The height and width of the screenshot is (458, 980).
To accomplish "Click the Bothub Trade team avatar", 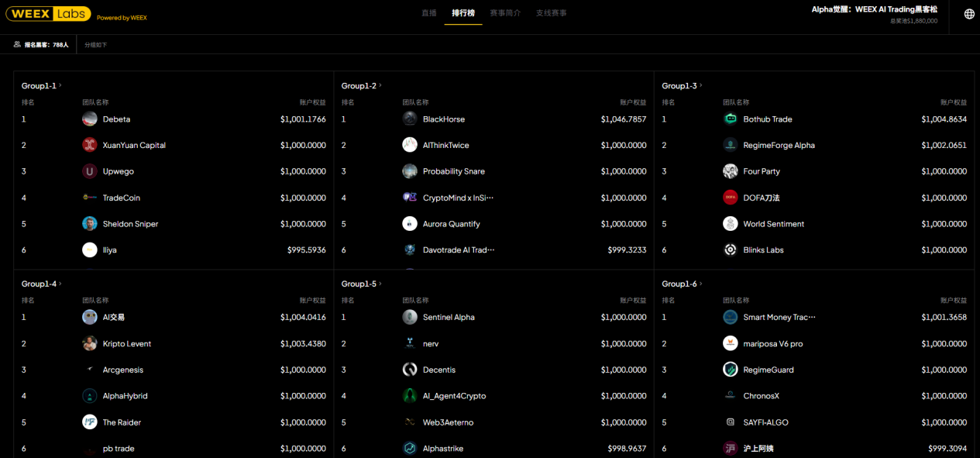I will pos(730,119).
